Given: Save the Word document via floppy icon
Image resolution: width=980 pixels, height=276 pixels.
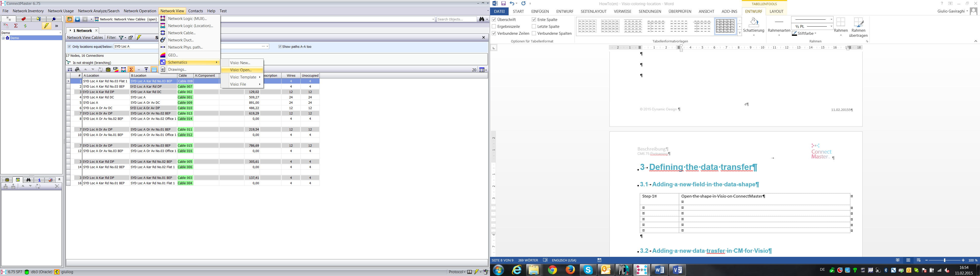Looking at the screenshot, I should click(x=503, y=3).
